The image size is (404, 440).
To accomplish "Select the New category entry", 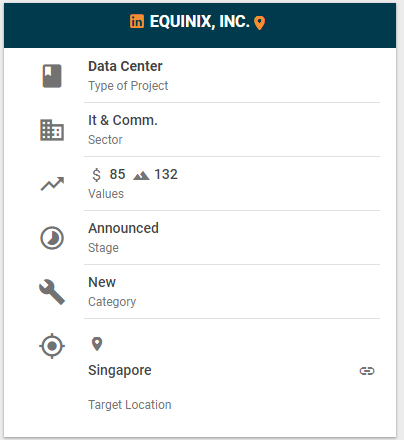I will pos(102,282).
